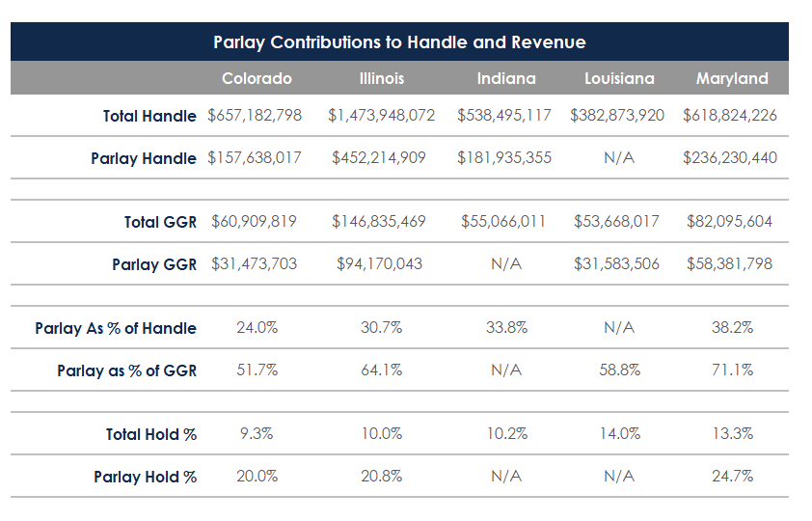Select the Parlay Hold % row label

(x=145, y=477)
